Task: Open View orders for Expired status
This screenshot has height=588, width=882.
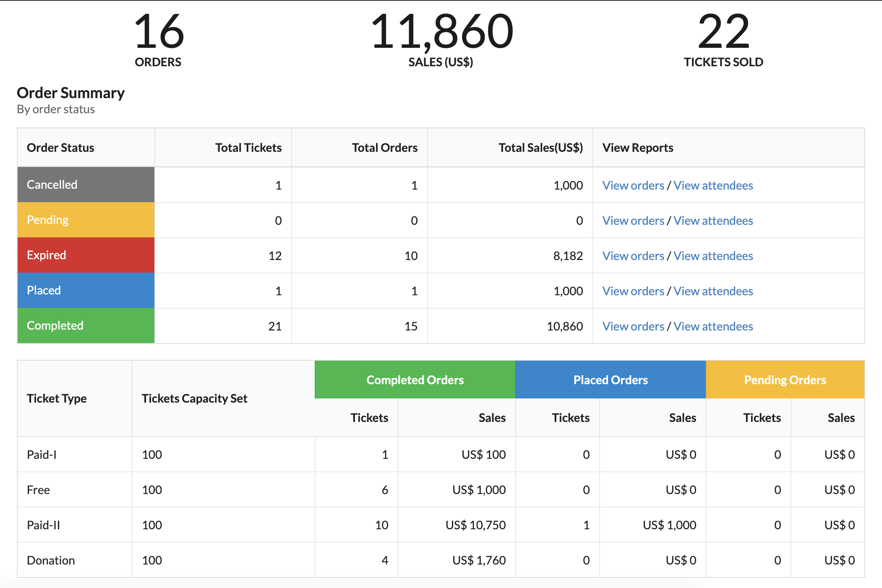Action: (633, 256)
